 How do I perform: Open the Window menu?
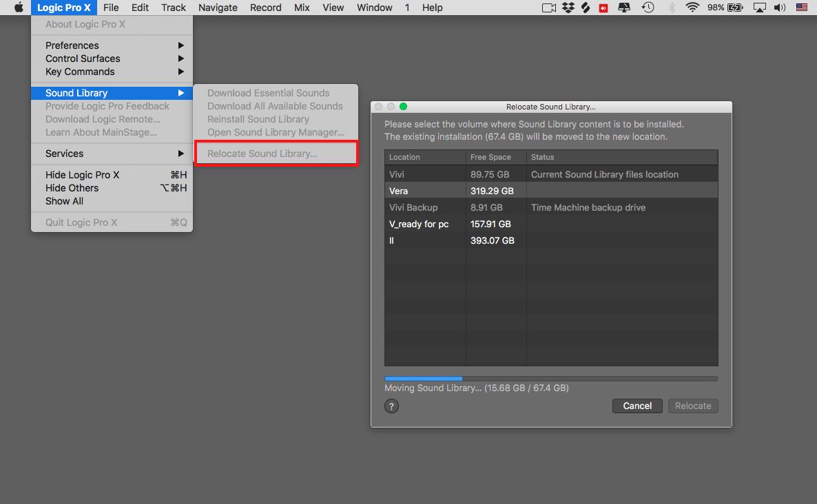(x=375, y=8)
